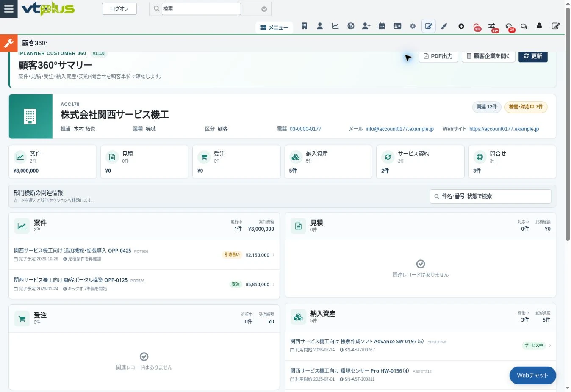Open the person icon beside the building icon
This screenshot has height=392, width=571.
(320, 26)
